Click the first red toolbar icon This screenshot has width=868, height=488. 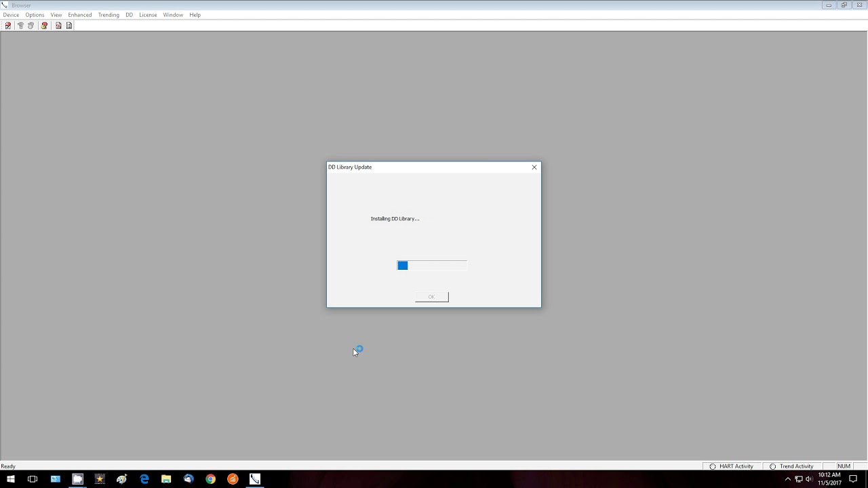pos(7,26)
